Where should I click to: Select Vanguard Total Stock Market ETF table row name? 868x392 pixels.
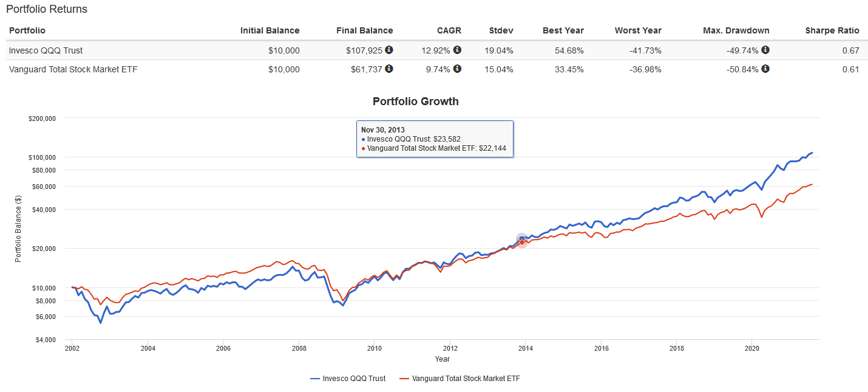[73, 69]
